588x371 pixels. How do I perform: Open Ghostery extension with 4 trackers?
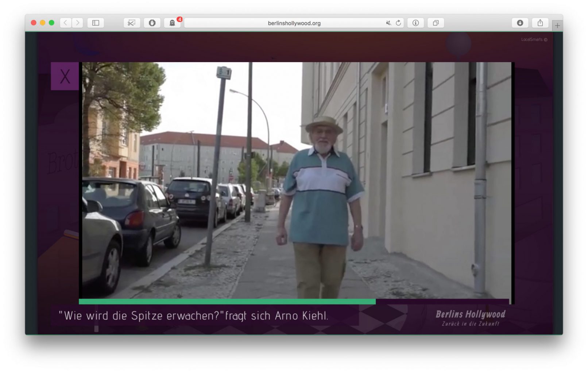coord(172,23)
